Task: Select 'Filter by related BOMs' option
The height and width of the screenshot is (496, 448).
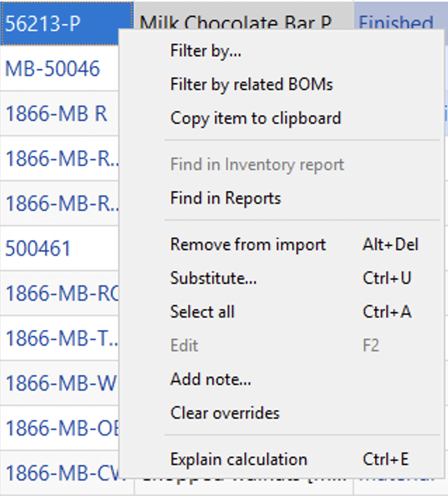Action: [251, 85]
